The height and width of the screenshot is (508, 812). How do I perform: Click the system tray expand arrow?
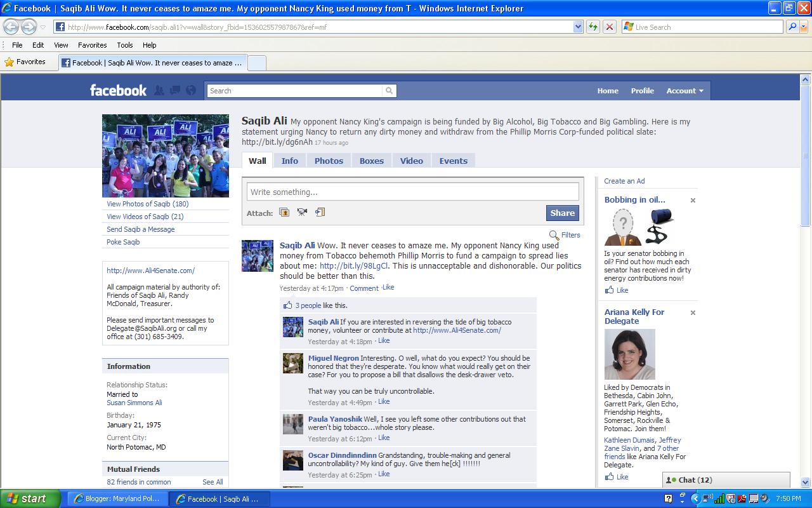click(696, 498)
